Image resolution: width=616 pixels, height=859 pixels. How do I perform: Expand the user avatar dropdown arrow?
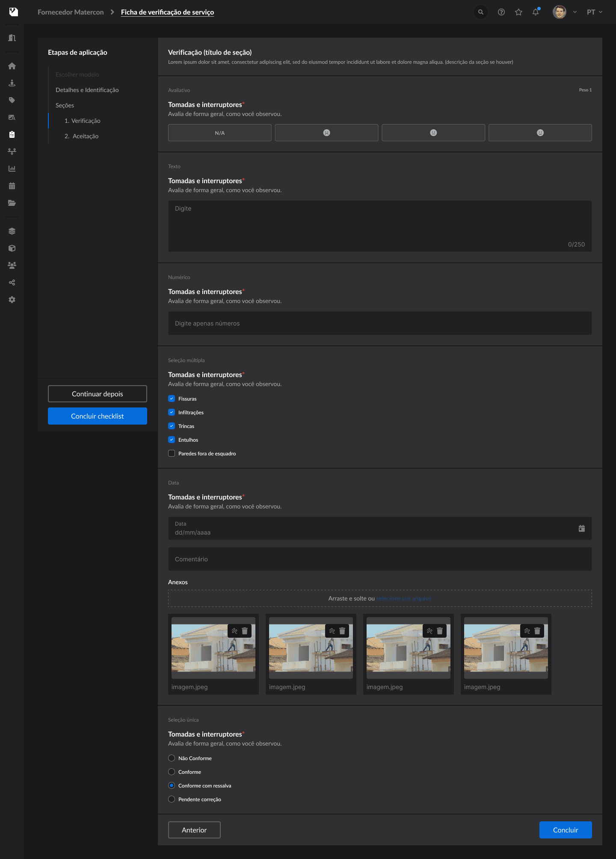(575, 12)
